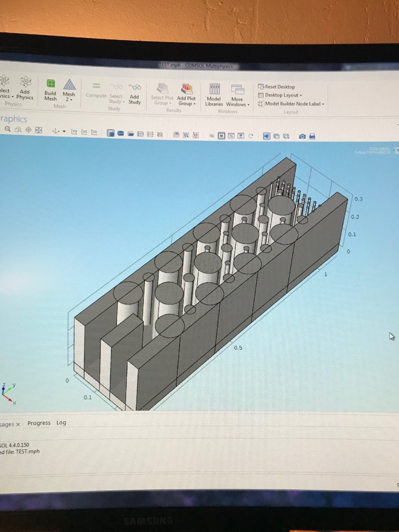Close the Messages tab
This screenshot has width=399, height=532.
click(x=18, y=425)
